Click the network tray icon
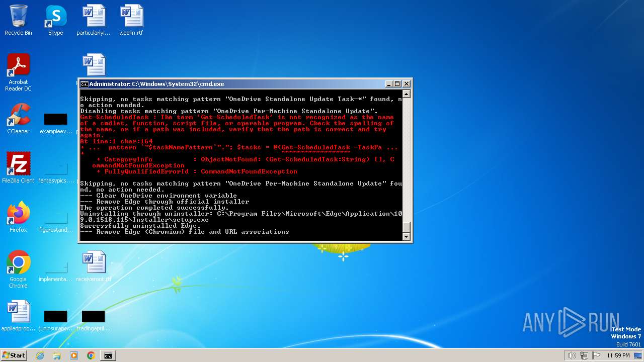This screenshot has height=362, width=644. click(584, 355)
